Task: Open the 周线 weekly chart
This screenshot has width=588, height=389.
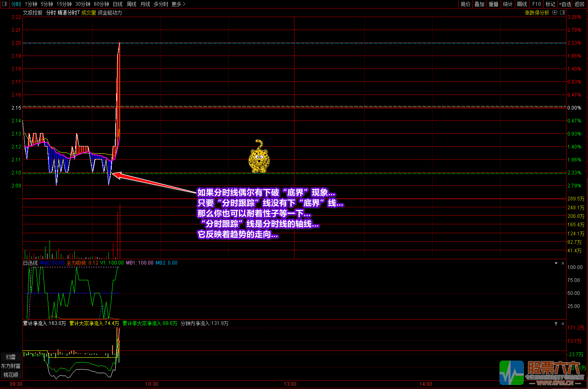Action: point(132,4)
